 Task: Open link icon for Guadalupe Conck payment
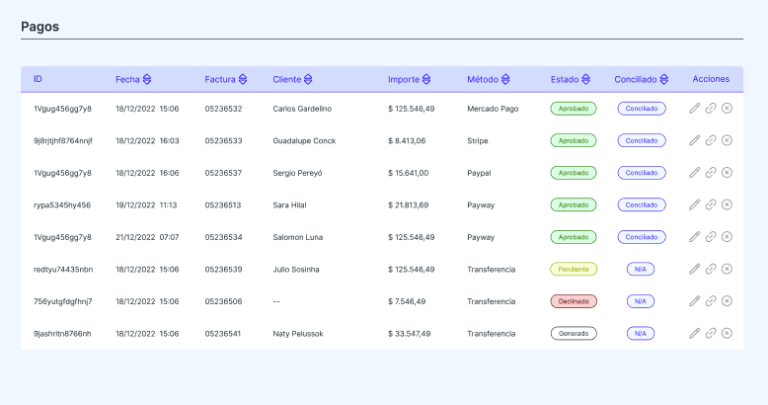[711, 141]
